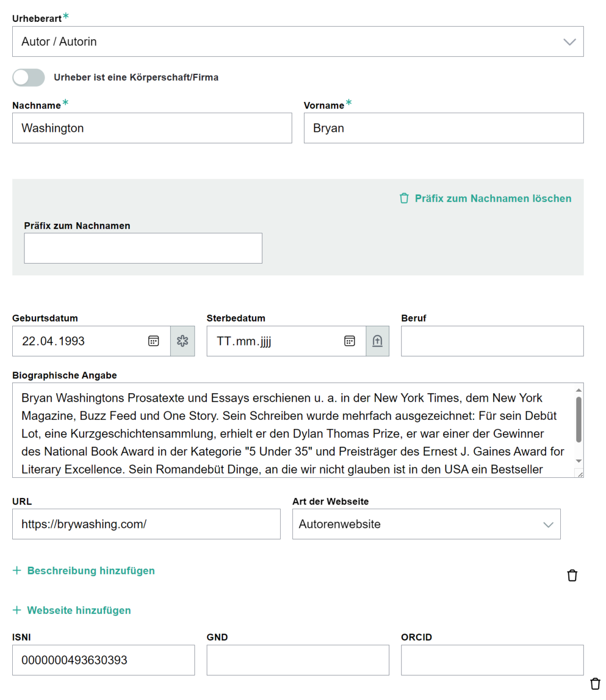This screenshot has width=606, height=700.
Task: Click the birth date asterisk icon button
Action: [x=182, y=341]
